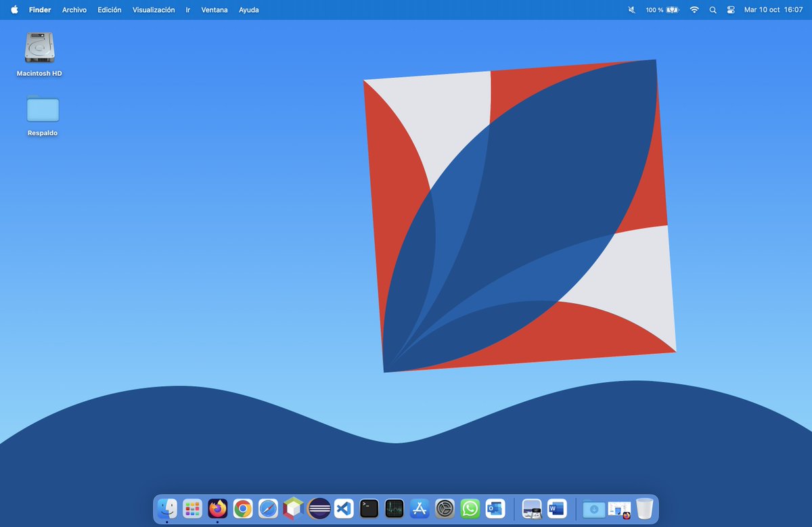Open the Edición menu
Screen dimensions: 812x527
(110, 10)
